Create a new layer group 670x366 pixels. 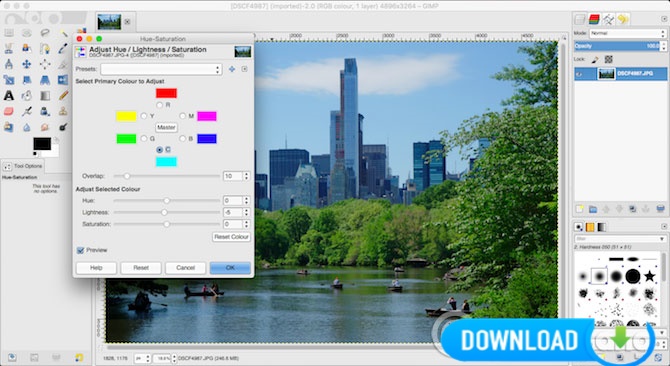click(x=593, y=209)
